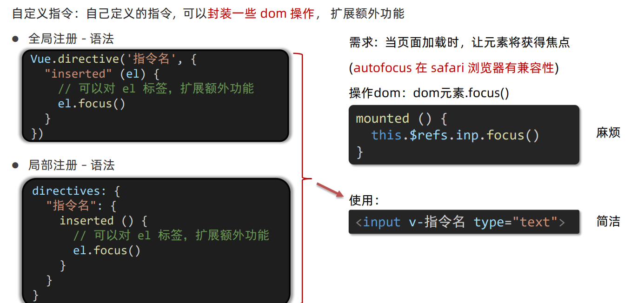
Task: Click the input v-指令名 code snippet
Action: pos(464,222)
